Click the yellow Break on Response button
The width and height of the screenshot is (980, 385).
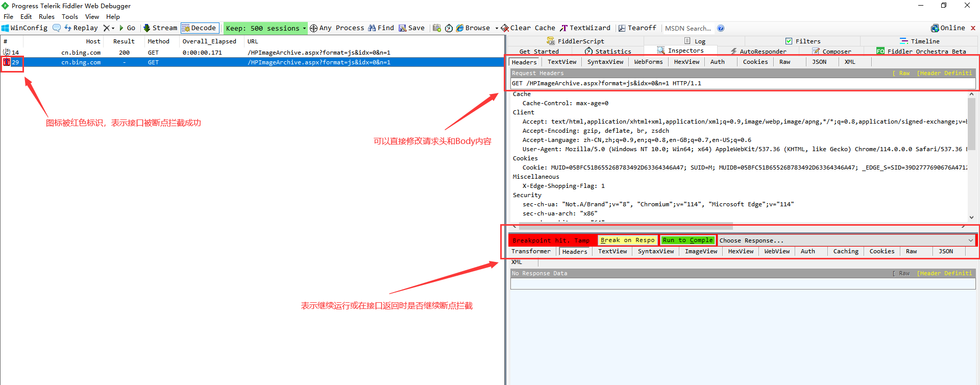[x=627, y=240]
